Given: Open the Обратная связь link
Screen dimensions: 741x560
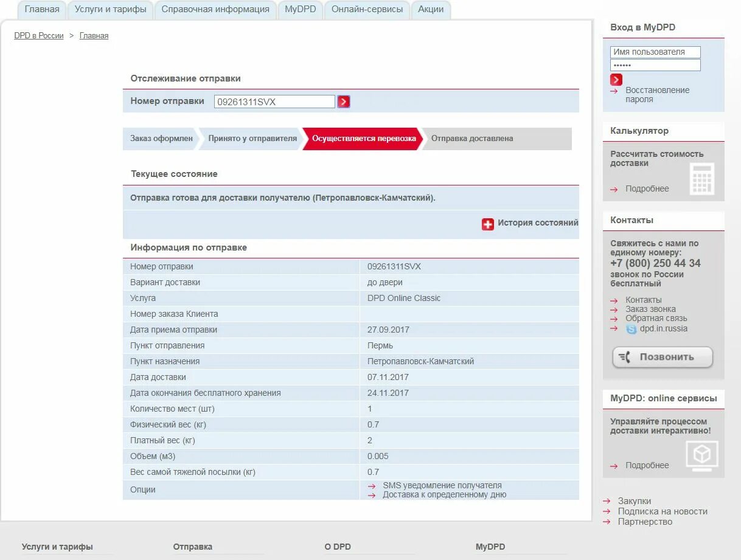Looking at the screenshot, I should pos(656,319).
